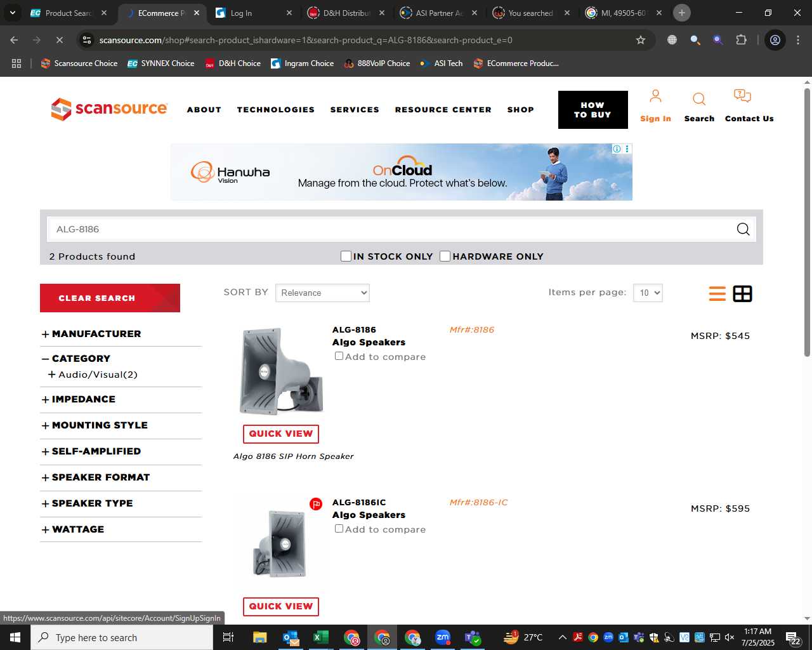Image resolution: width=812 pixels, height=650 pixels.
Task: Open the Chrome apps grid icon
Action: coord(16,63)
